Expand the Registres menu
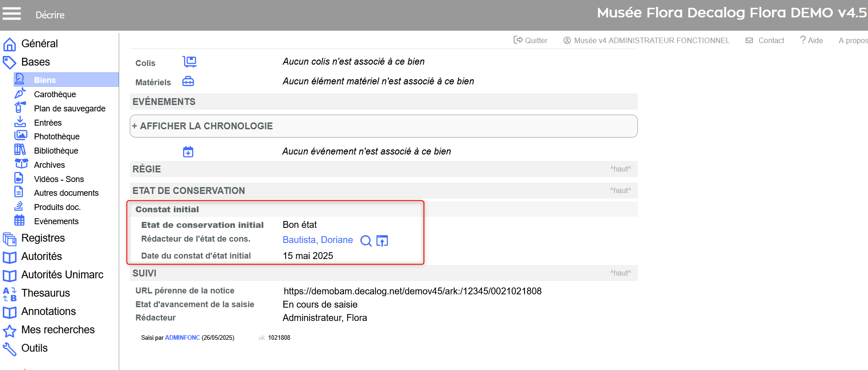The image size is (868, 370). pyautogui.click(x=43, y=238)
